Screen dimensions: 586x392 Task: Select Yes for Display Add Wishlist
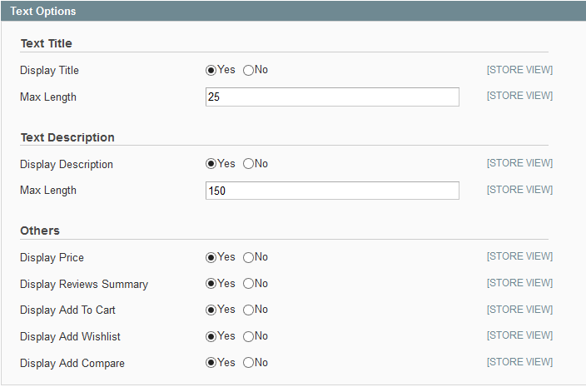[x=211, y=336]
